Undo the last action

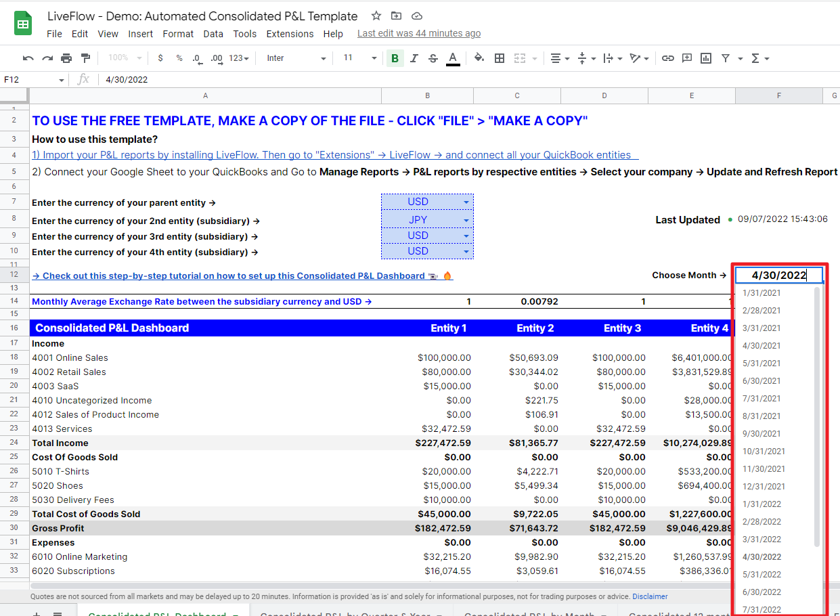click(x=28, y=58)
